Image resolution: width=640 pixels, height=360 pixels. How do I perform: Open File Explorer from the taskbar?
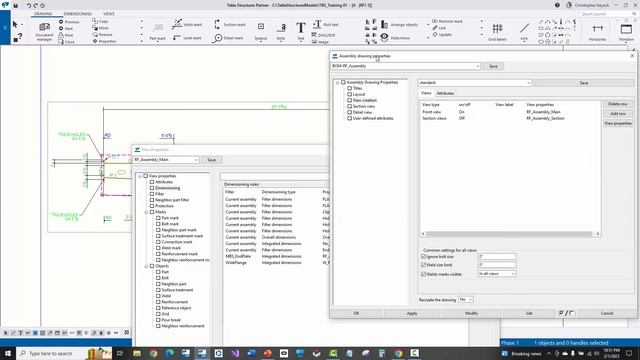pos(137,353)
